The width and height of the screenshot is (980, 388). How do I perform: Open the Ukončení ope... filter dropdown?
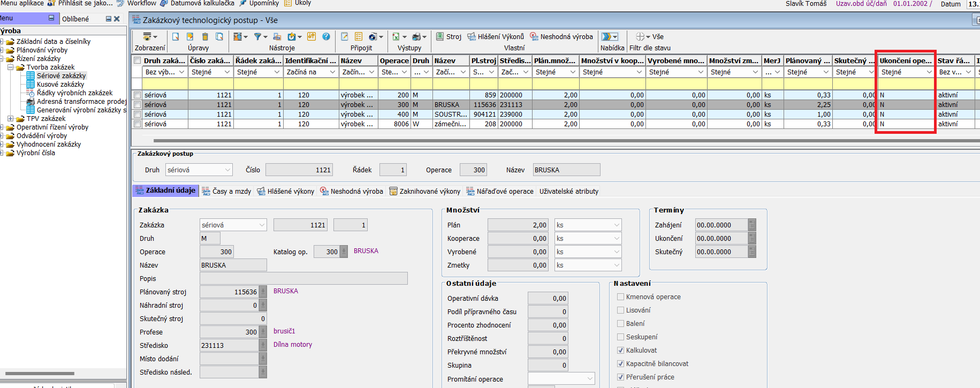tap(929, 72)
